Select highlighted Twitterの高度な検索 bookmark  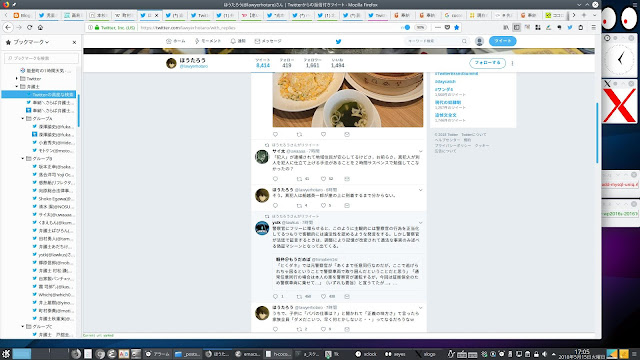tap(39, 94)
